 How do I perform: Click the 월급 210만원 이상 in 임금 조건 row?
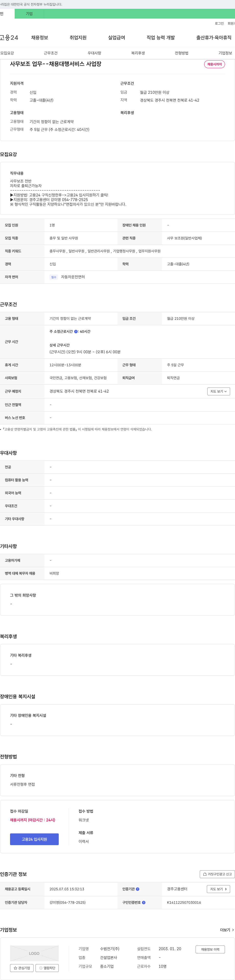tap(181, 318)
